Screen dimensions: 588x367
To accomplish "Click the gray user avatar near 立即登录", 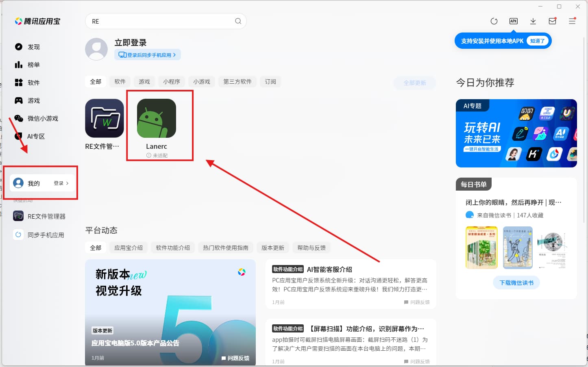I will click(x=96, y=49).
